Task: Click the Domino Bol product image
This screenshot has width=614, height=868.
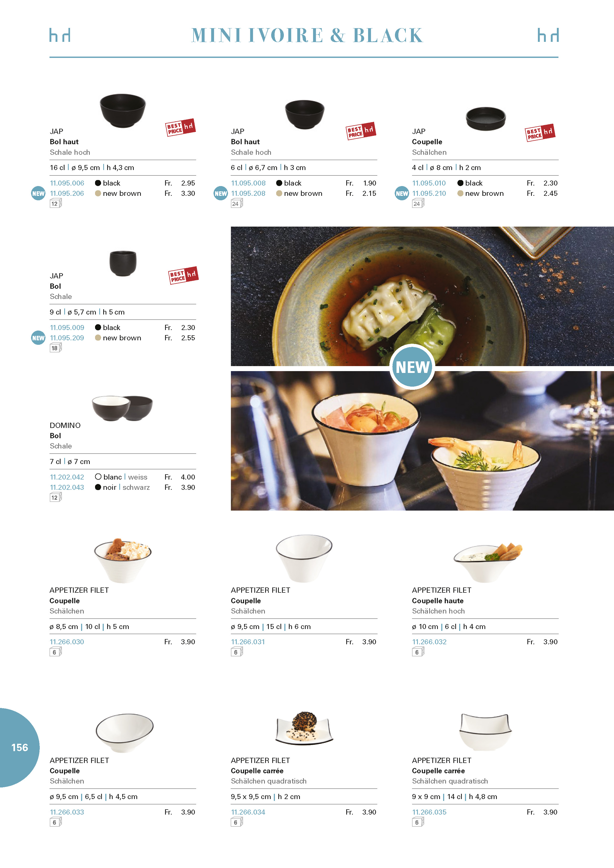Action: (123, 408)
